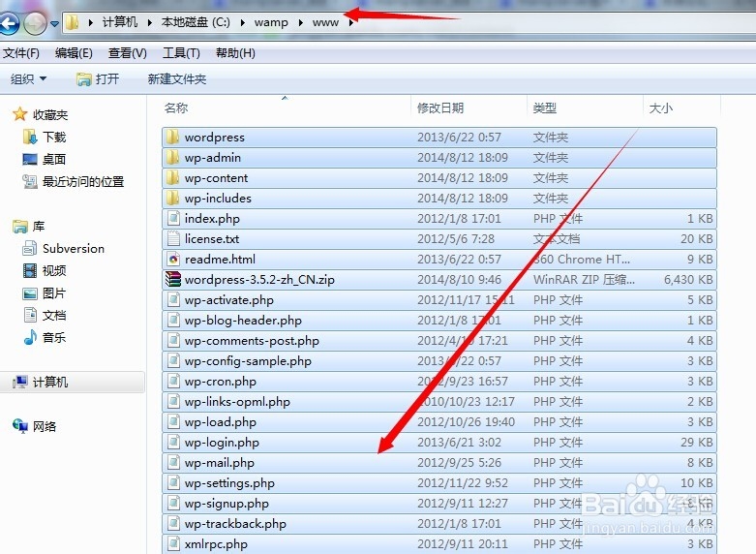This screenshot has height=554, width=756.
Task: Click the 6,430 KB size value
Action: pos(688,279)
